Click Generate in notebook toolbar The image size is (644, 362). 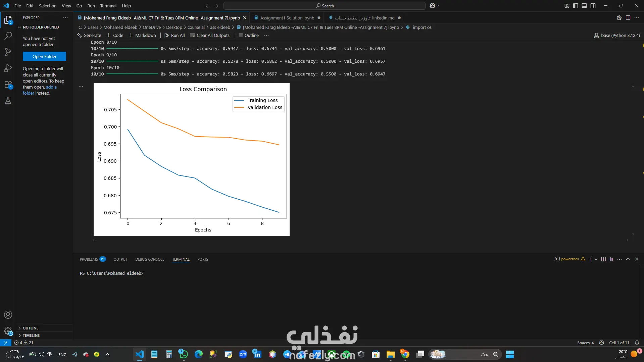point(89,35)
